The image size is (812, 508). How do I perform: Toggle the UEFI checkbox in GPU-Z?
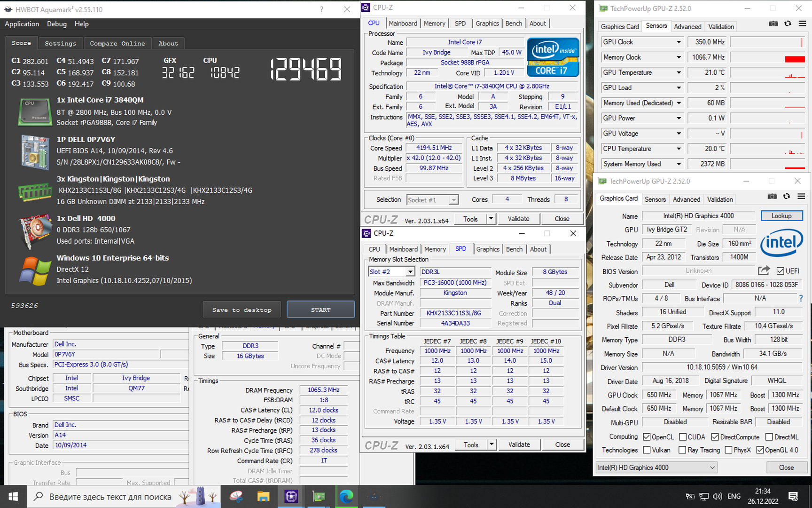click(x=780, y=271)
